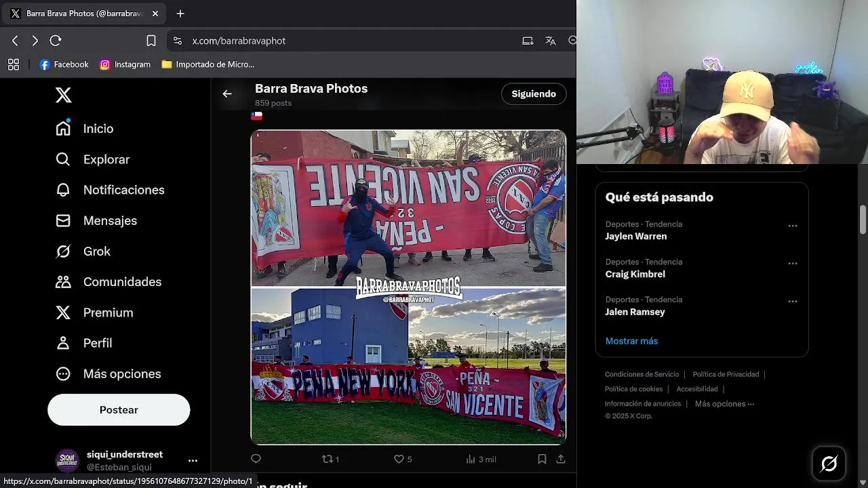The height and width of the screenshot is (488, 868).
Task: View site information icon in address bar
Action: coord(178,41)
